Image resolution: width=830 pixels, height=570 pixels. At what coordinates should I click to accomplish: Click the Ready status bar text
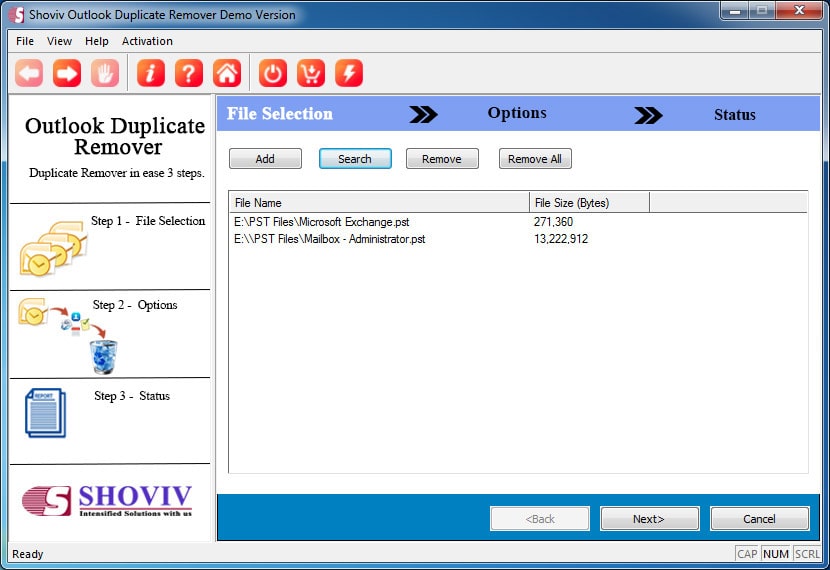28,554
